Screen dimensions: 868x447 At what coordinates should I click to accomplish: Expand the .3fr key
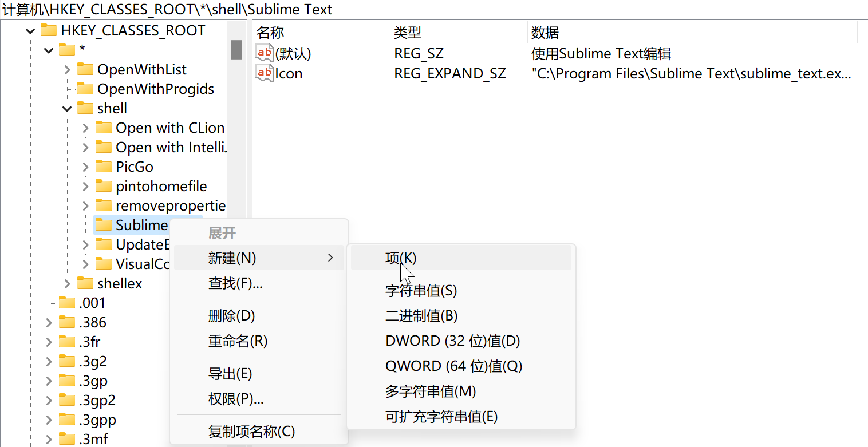[x=49, y=342]
